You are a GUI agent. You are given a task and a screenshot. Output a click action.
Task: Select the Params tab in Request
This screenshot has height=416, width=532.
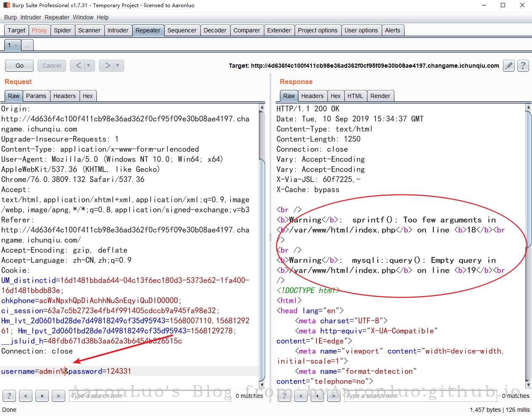tap(36, 96)
